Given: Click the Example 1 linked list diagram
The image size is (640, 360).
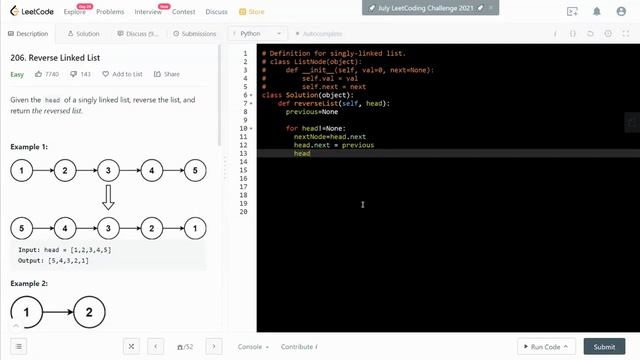Looking at the screenshot, I should click(x=108, y=199).
